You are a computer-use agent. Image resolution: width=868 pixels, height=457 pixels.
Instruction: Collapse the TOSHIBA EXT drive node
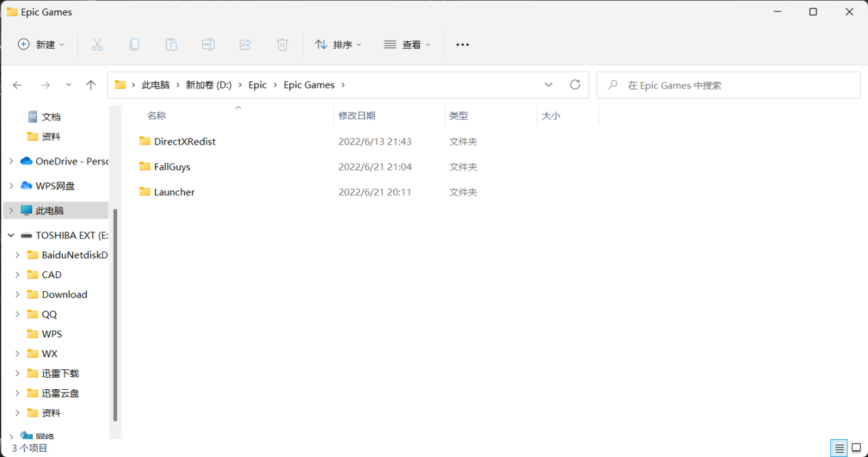[x=11, y=235]
